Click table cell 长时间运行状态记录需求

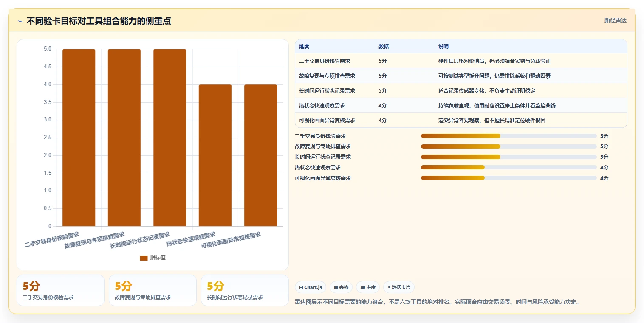[x=327, y=91]
